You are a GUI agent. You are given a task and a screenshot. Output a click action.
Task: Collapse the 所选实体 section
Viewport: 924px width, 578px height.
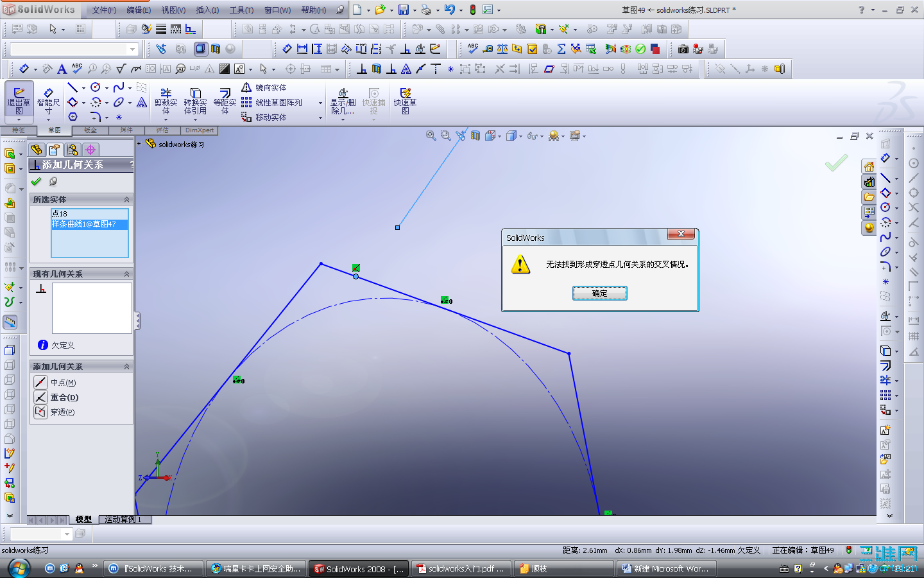coord(126,200)
